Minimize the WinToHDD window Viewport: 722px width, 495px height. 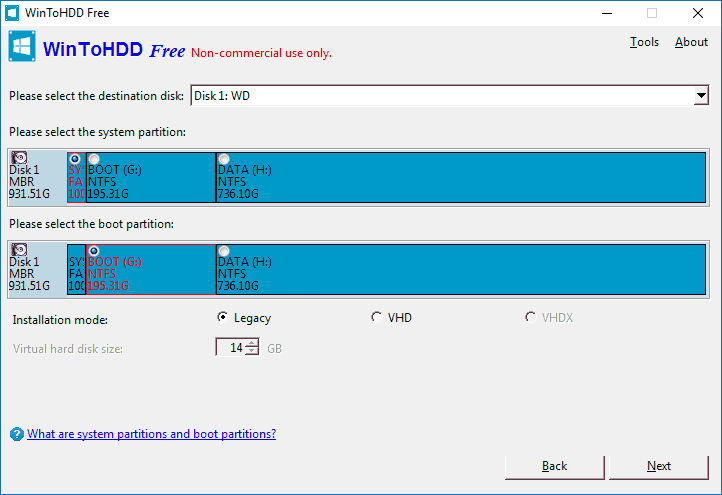(607, 13)
